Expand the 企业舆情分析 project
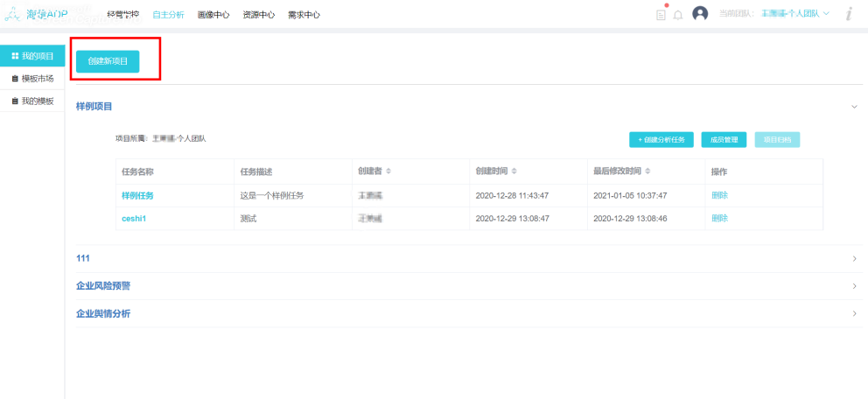 click(854, 313)
